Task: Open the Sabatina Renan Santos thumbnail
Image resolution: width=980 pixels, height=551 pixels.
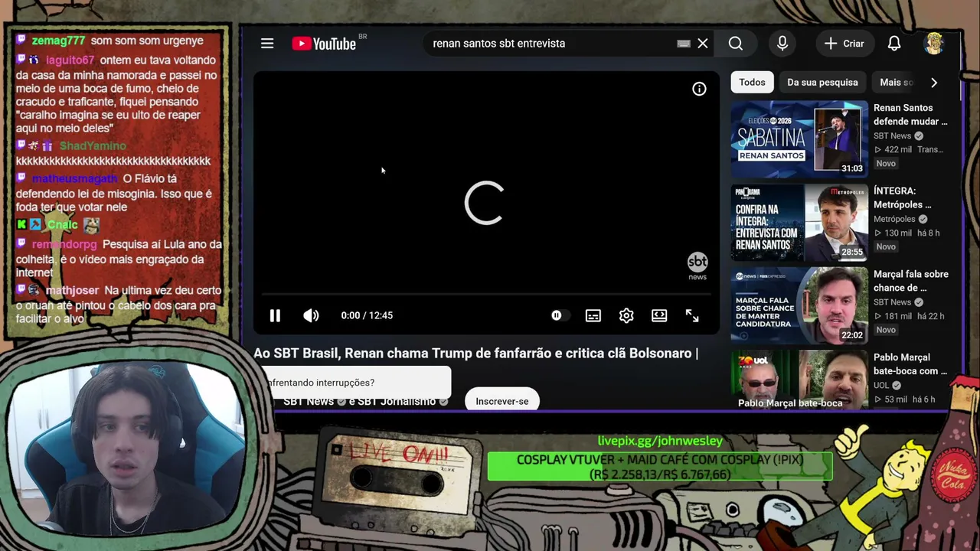Action: pyautogui.click(x=799, y=139)
